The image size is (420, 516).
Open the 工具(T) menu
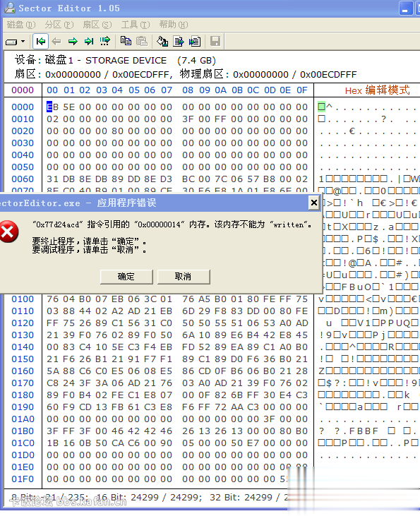coord(136,25)
